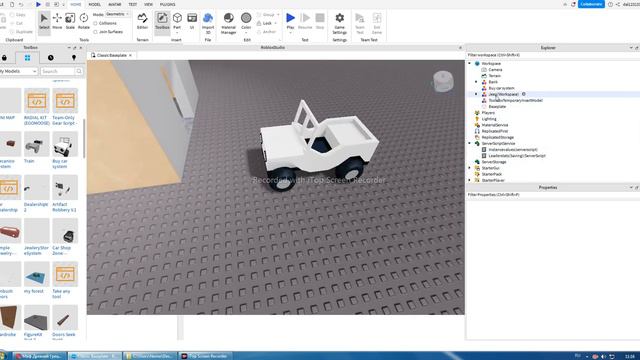Open the My Models category dropdown
640x360 pixels.
pyautogui.click(x=18, y=71)
